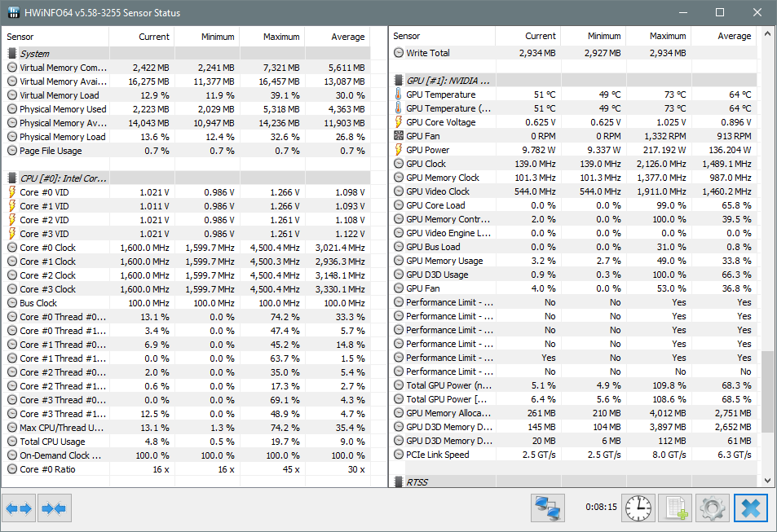
Task: Start logging with the sheet-plus icon
Action: tap(675, 508)
